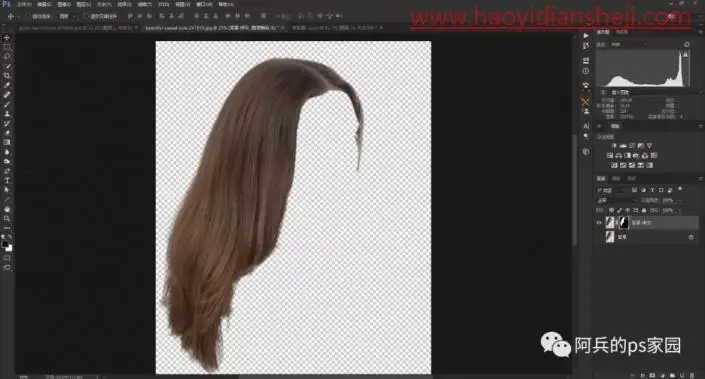Open the 文件 (File) menu
Screen dimensions: 705x379
pyautogui.click(x=24, y=4)
